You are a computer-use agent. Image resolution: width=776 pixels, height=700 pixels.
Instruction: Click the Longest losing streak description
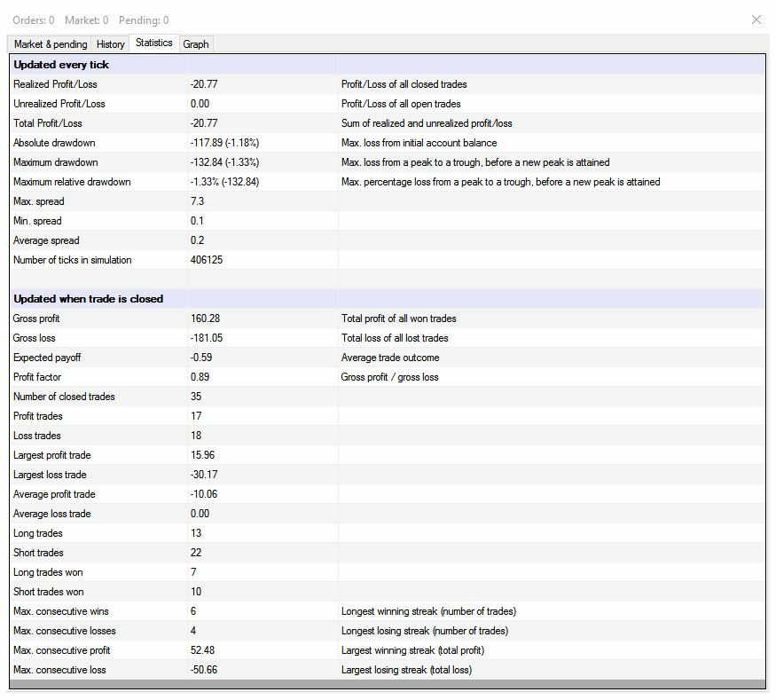[425, 631]
